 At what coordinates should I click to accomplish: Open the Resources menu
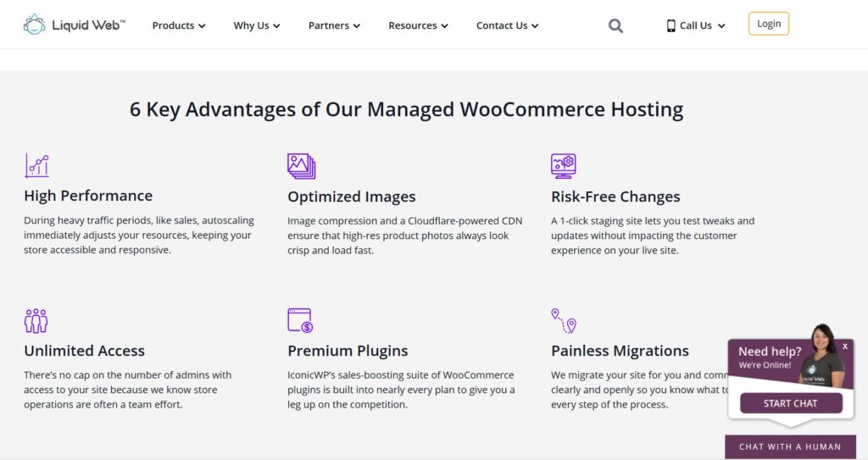click(418, 25)
